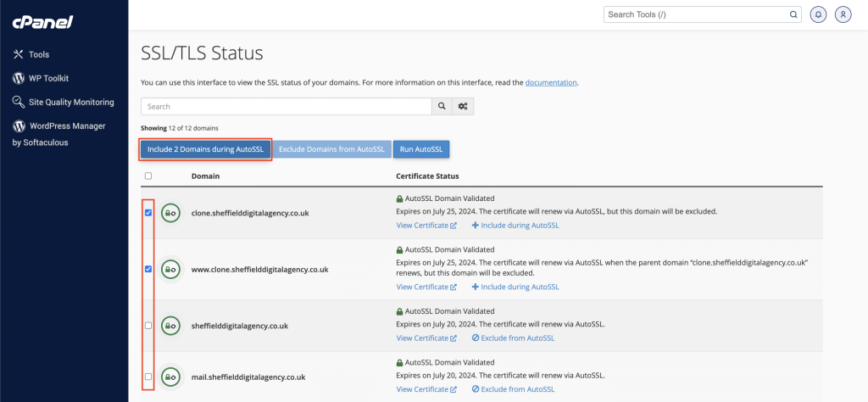Include www.clone.sheffielddigitalagency.co.uk during AutoSSL link

(515, 287)
